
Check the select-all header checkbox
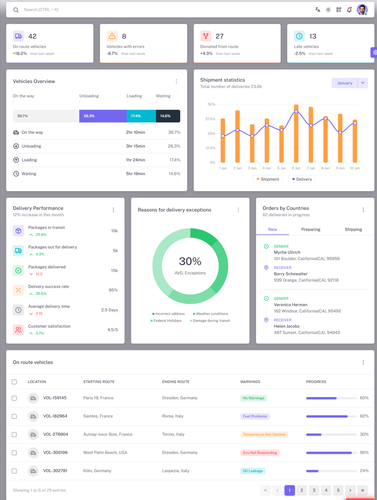pos(14,382)
